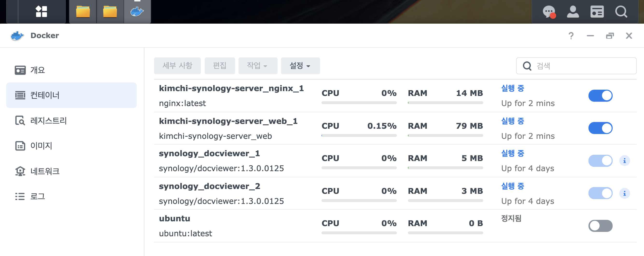The width and height of the screenshot is (644, 256).
Task: Select container name kimchi-synology-server_nginx_1
Action: [231, 88]
